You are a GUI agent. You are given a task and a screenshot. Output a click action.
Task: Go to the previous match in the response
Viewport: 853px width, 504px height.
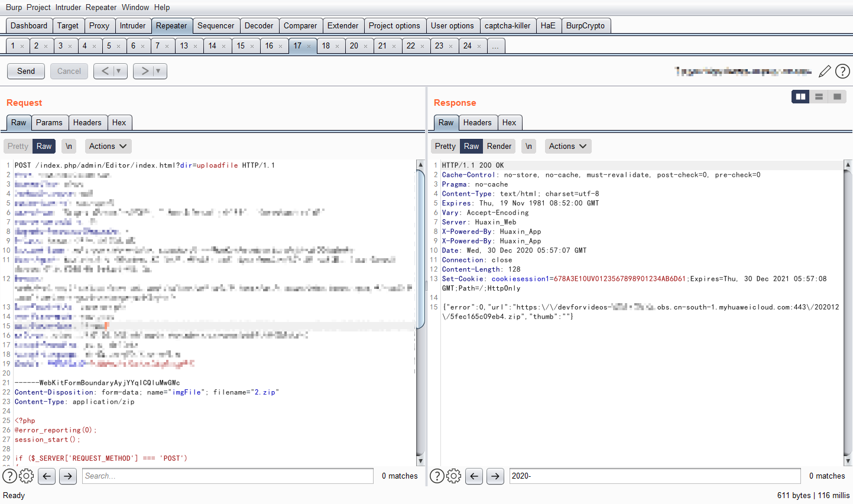pos(474,476)
